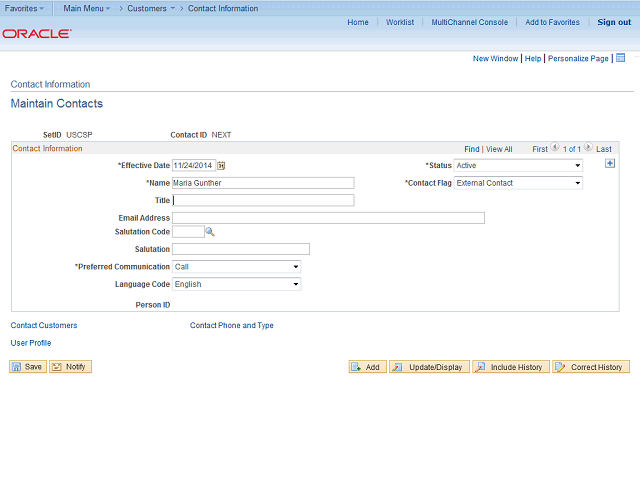Open the Language Code dropdown

[236, 284]
